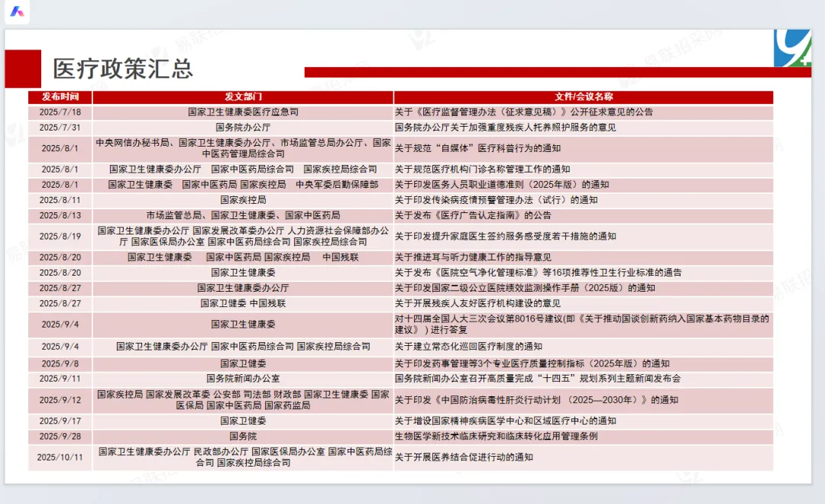Click title about 药事管理等3个专业医疗质量控制指标

tap(532, 363)
